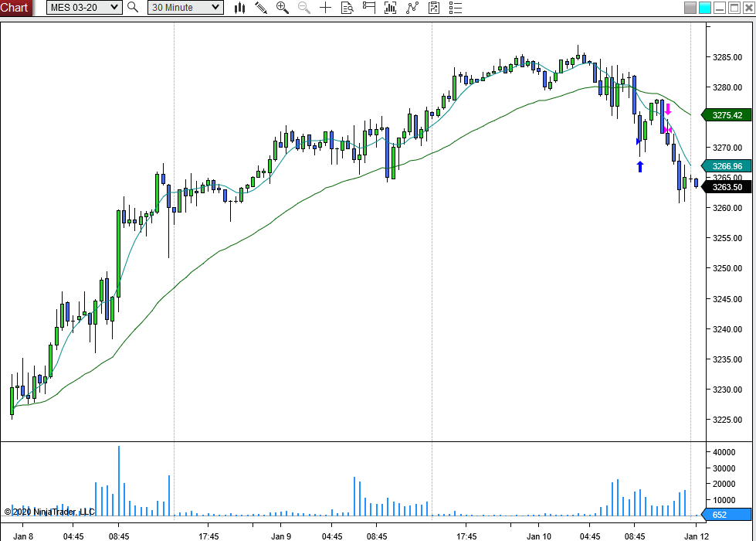The height and width of the screenshot is (541, 756).
Task: Click the instrument search magnifier icon
Action: tap(133, 7)
